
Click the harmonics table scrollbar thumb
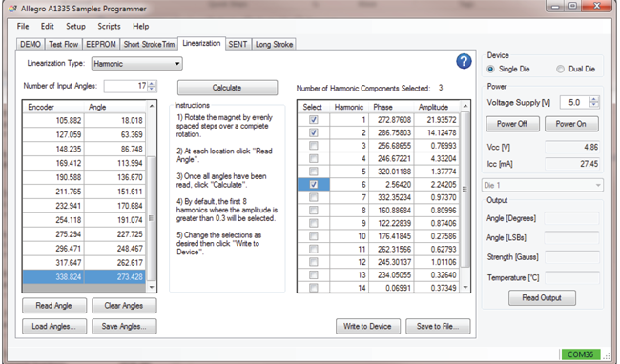[465, 190]
